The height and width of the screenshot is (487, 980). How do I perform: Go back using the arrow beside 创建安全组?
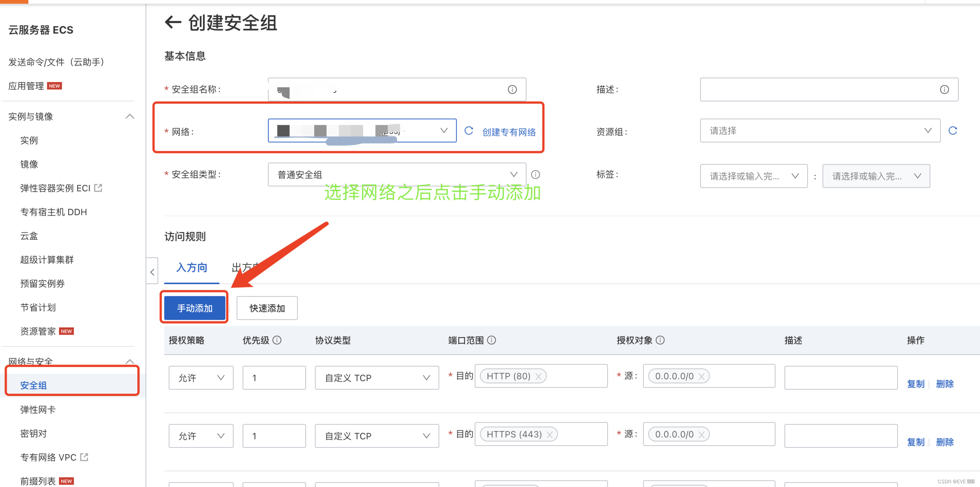tap(173, 22)
